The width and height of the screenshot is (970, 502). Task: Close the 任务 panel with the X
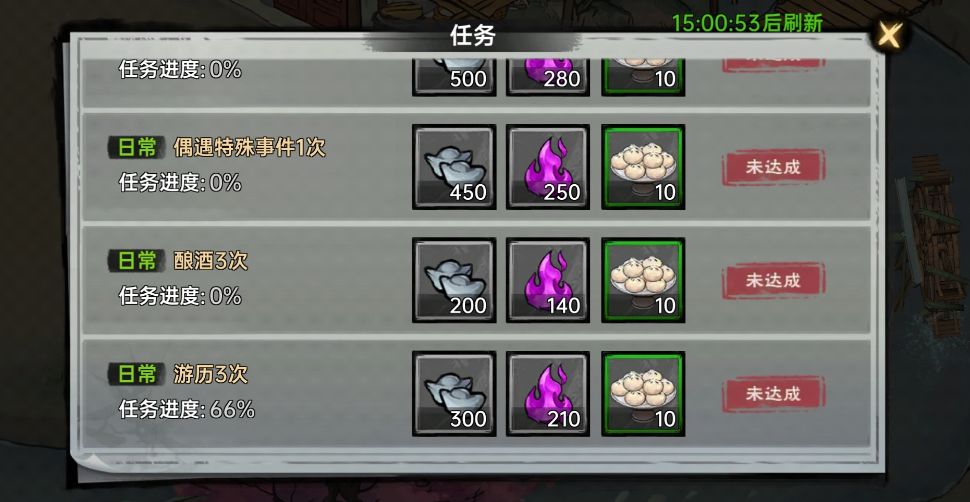coord(890,35)
